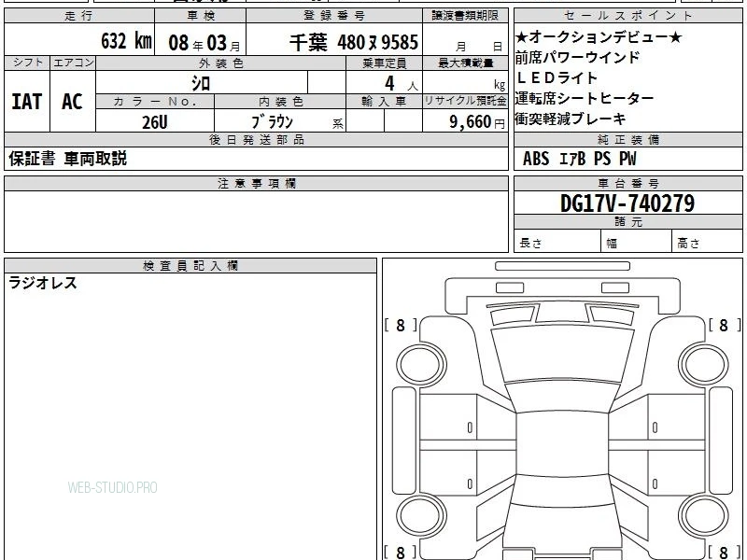This screenshot has width=747, height=560.
Task: Click the 高さ dimension cell
Action: coord(708,242)
